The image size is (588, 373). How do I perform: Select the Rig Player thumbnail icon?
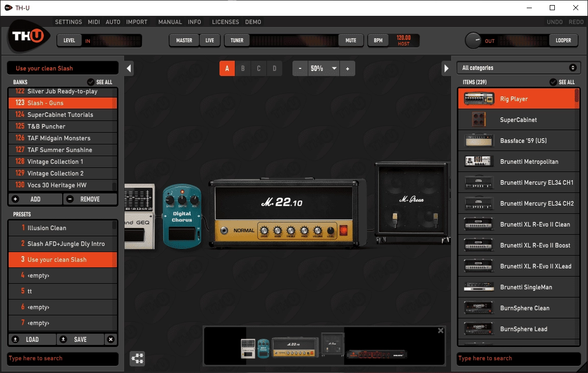[479, 99]
